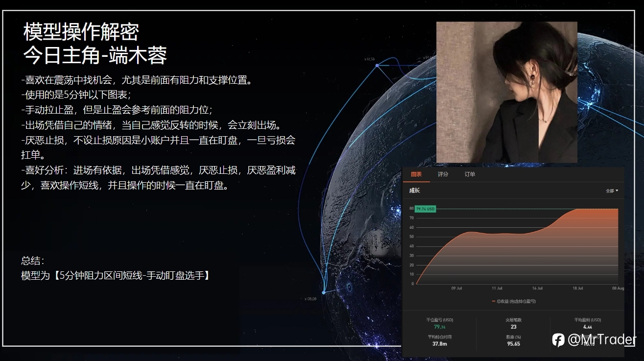Click the 平均持仓时间 value 37.8m

pyautogui.click(x=440, y=344)
